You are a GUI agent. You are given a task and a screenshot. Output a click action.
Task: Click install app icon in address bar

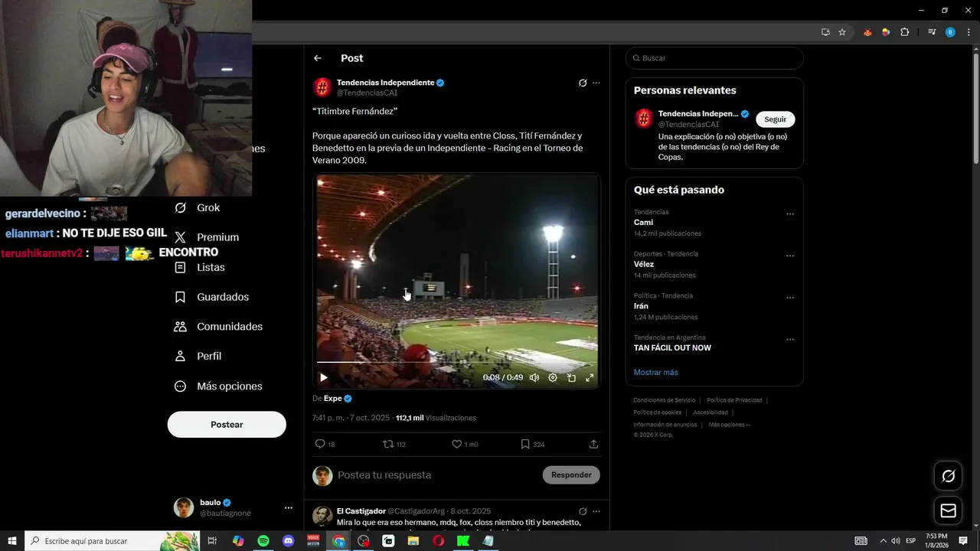point(825,32)
